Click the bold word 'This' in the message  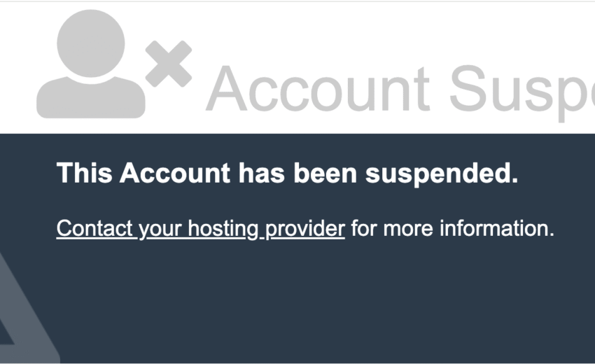tap(85, 173)
